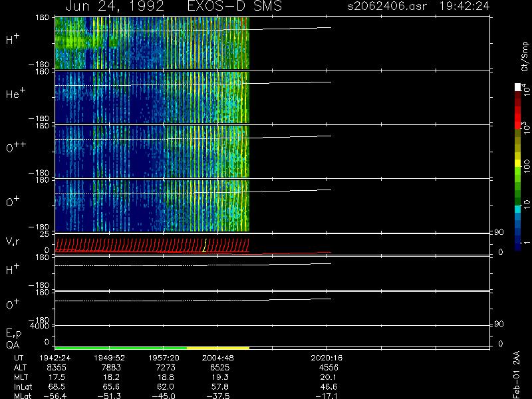Screen dimensions: 532x399
Task: Click the 'O++' panel label
Action: [x=16, y=147]
